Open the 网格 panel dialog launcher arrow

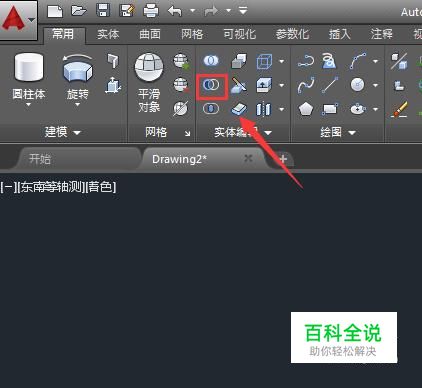point(188,133)
